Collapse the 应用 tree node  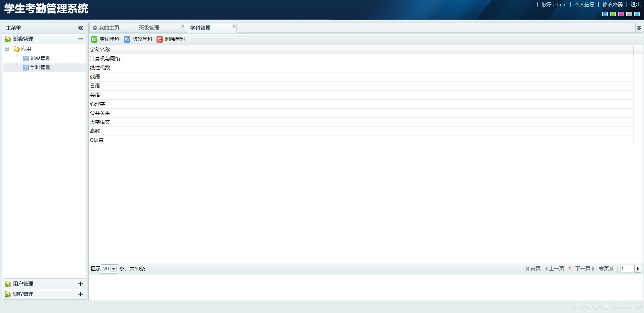click(x=7, y=49)
